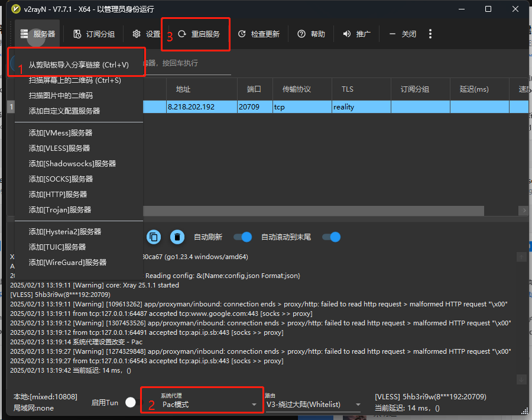Click the trash icon to clear logs
Image resolution: width=532 pixels, height=420 pixels.
pos(177,237)
